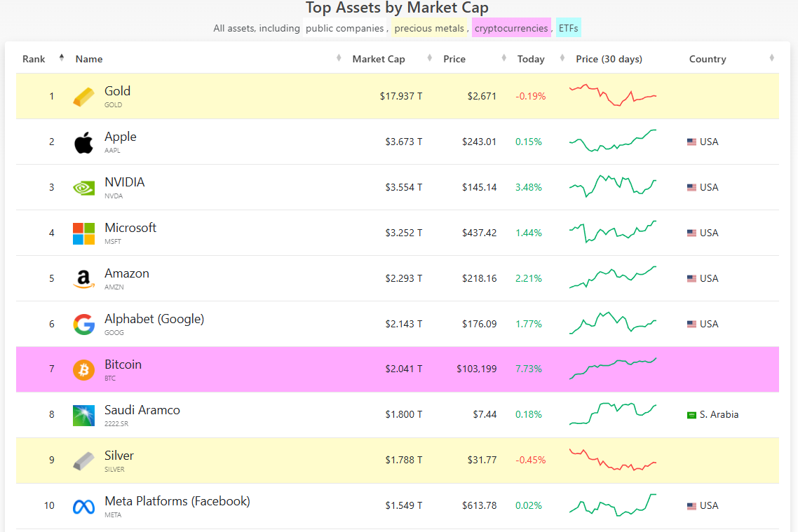Filter by ETFs tag

(568, 28)
